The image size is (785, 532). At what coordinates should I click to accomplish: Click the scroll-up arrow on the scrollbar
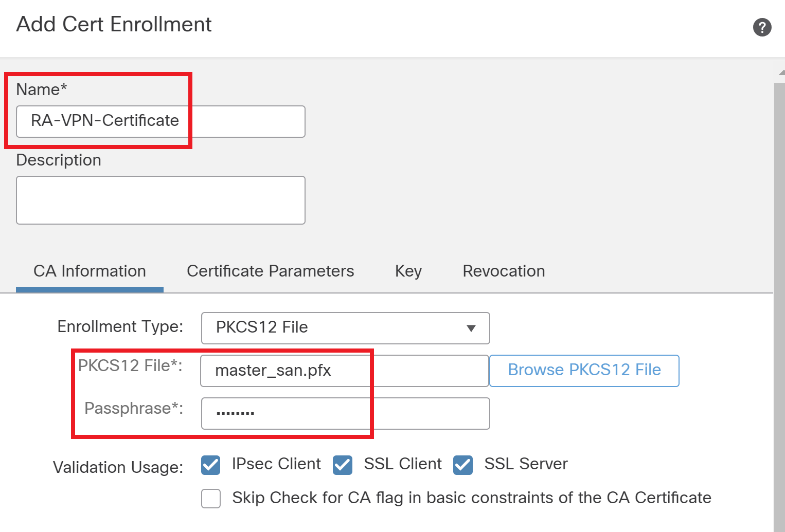click(781, 73)
